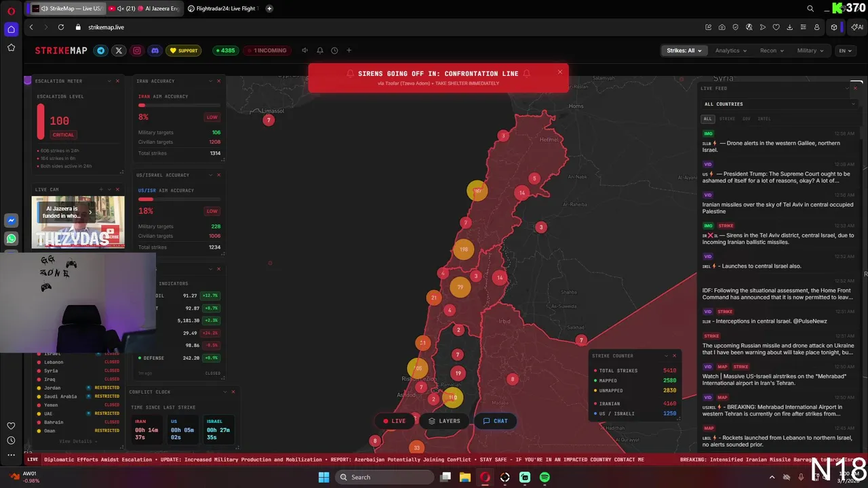This screenshot has width=868, height=488.
Task: Open StrikeMap's Discord icon
Action: tap(155, 50)
